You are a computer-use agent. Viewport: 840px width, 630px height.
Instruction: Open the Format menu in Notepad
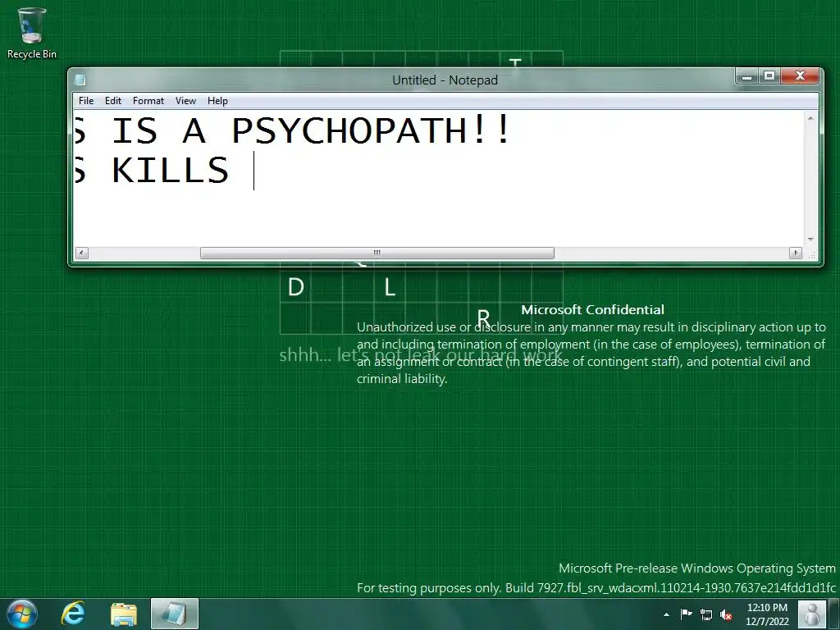tap(148, 101)
